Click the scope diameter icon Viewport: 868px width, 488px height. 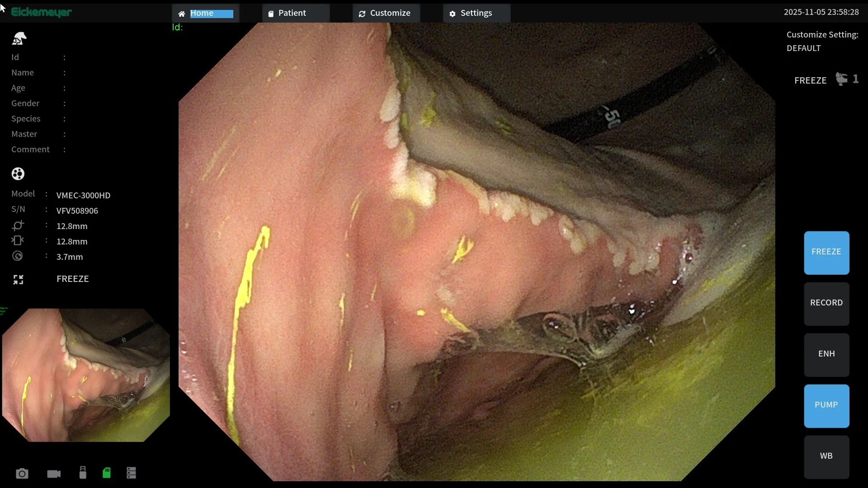[18, 225]
